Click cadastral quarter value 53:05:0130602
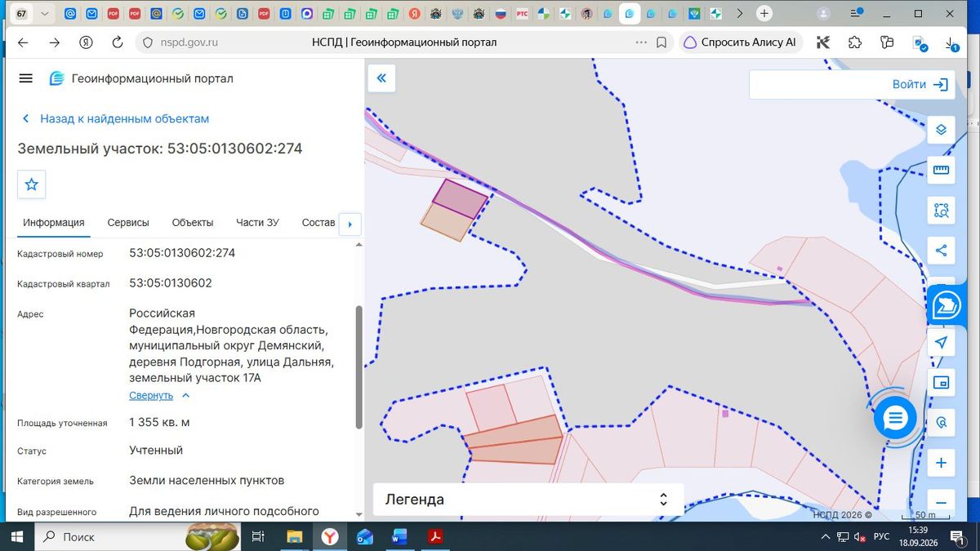 (x=171, y=283)
